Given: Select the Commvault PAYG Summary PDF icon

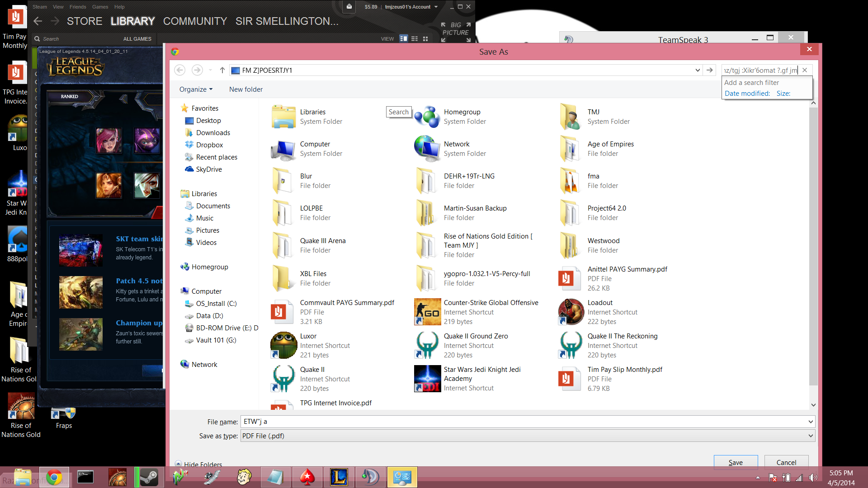Looking at the screenshot, I should 281,312.
